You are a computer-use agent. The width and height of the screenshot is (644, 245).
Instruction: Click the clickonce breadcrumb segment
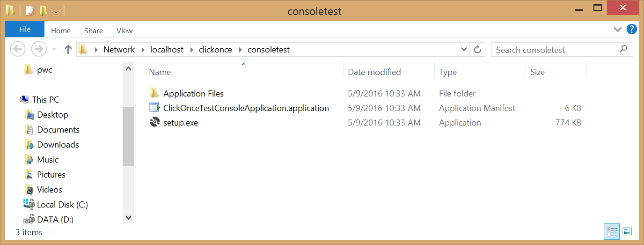(215, 50)
